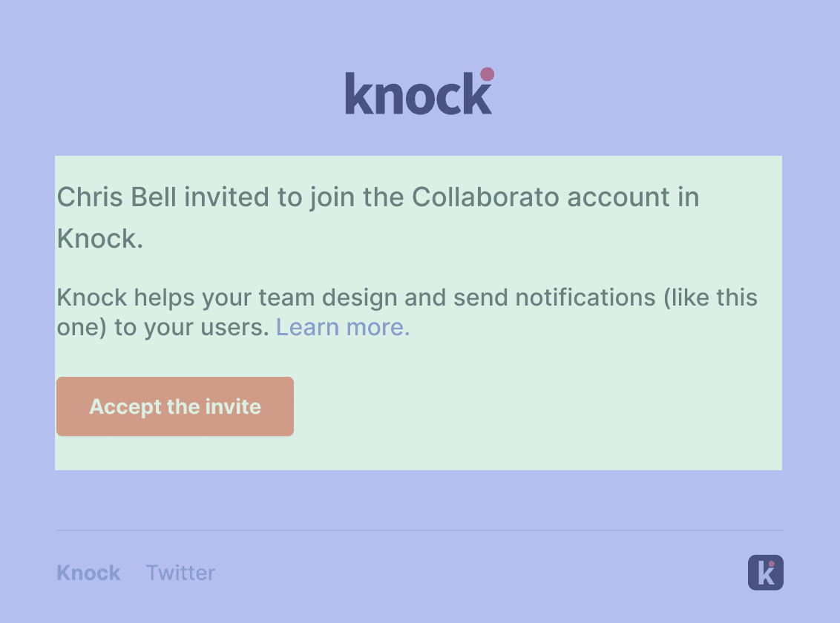Screen dimensions: 840x623
Task: Click the divider line above the footer
Action: pyautogui.click(x=419, y=529)
